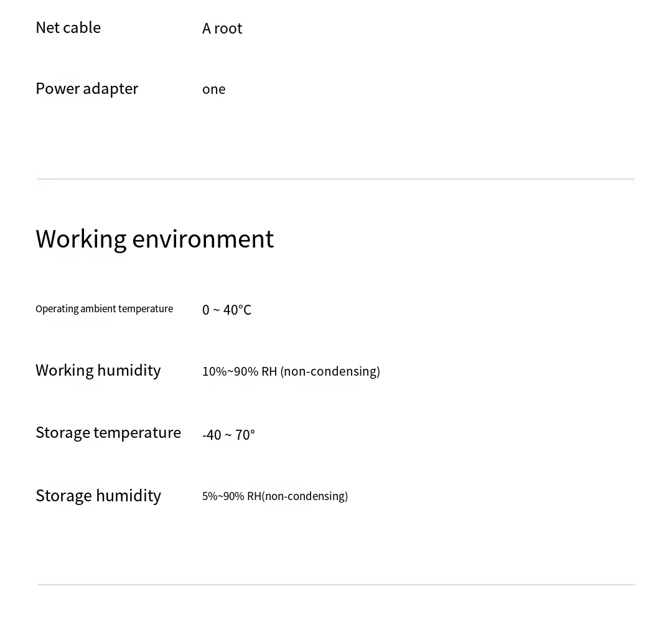The height and width of the screenshot is (622, 672).
Task: Click the 'Working humidity' label
Action: [x=98, y=371]
